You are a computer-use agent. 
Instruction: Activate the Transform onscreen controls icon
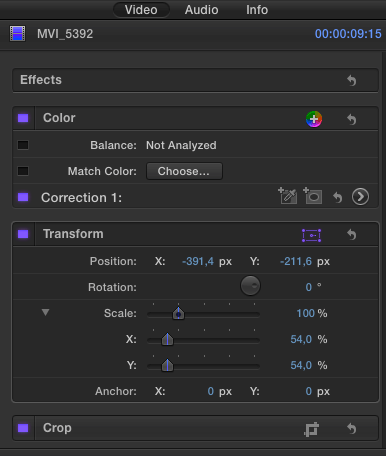click(311, 235)
